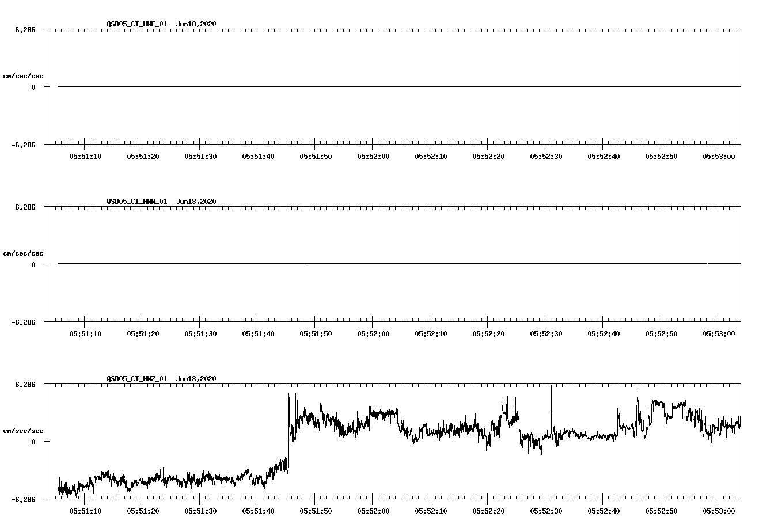Click the cm/sec/sec label of HNE plot
The height and width of the screenshot is (532, 782).
point(23,76)
